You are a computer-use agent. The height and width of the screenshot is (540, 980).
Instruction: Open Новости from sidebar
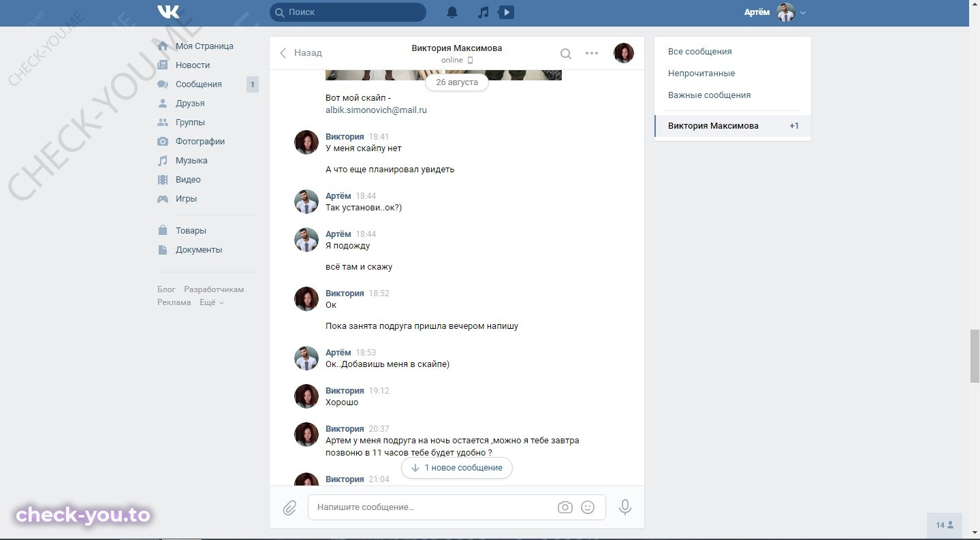pyautogui.click(x=193, y=65)
